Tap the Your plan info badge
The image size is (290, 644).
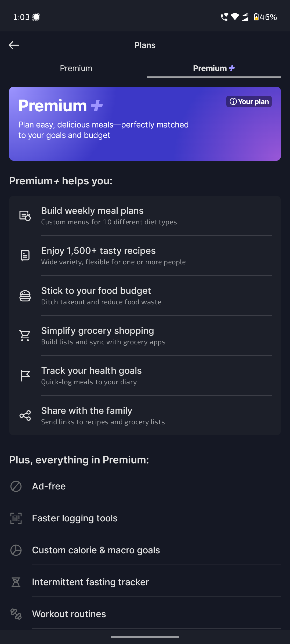(249, 102)
